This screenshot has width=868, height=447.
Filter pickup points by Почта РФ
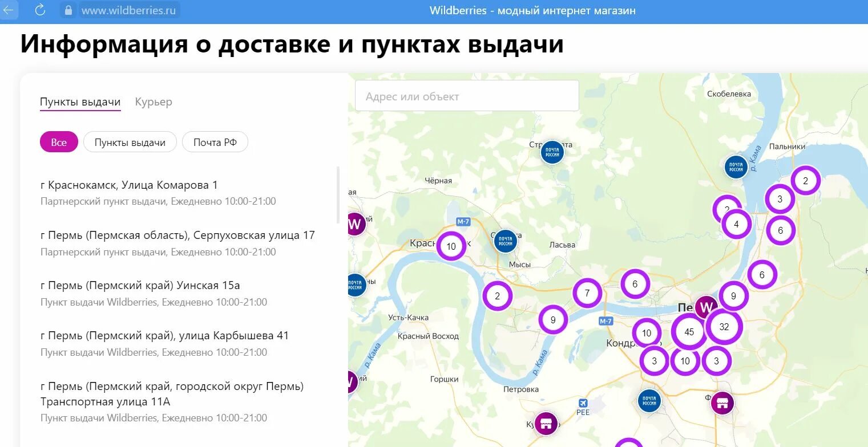click(x=215, y=142)
